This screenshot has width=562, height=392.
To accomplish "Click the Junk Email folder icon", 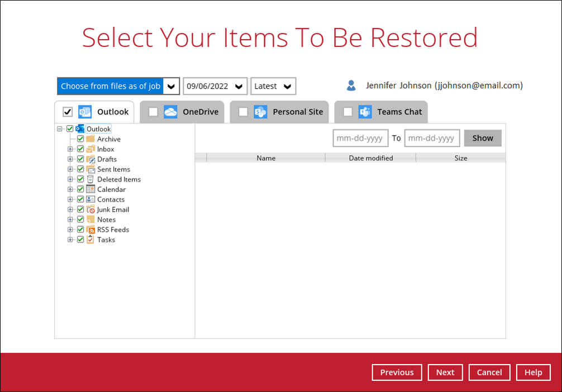I will (90, 209).
